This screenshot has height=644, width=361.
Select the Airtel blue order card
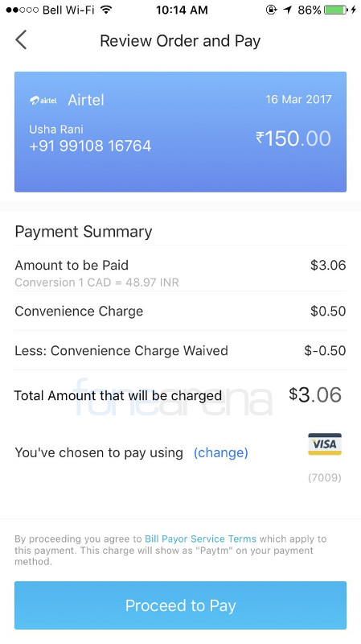(180, 132)
